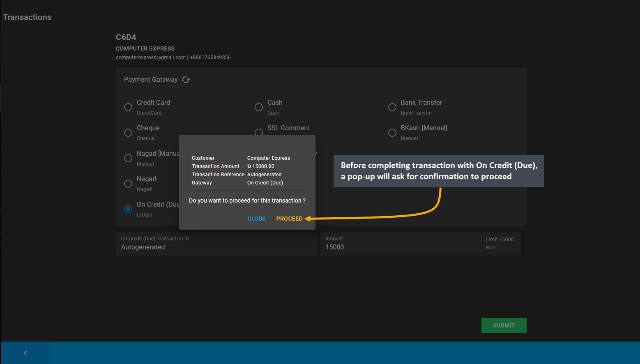
Task: Go back using the left chevron icon
Action: (x=25, y=353)
